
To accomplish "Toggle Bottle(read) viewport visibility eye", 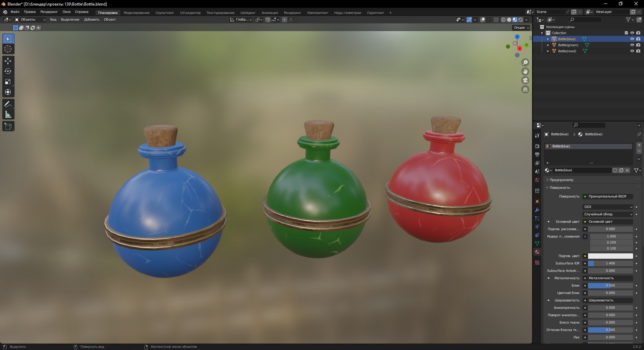I will pyautogui.click(x=632, y=51).
